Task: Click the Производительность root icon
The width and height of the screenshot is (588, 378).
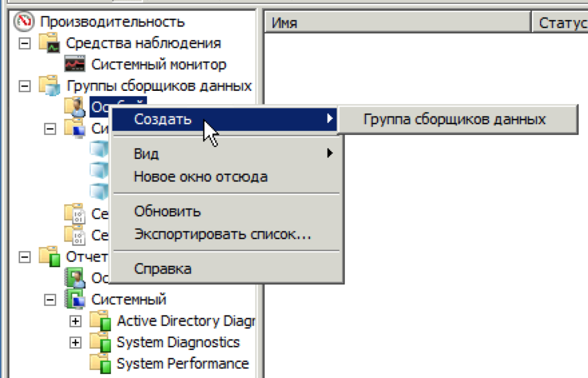Action: coord(23,22)
